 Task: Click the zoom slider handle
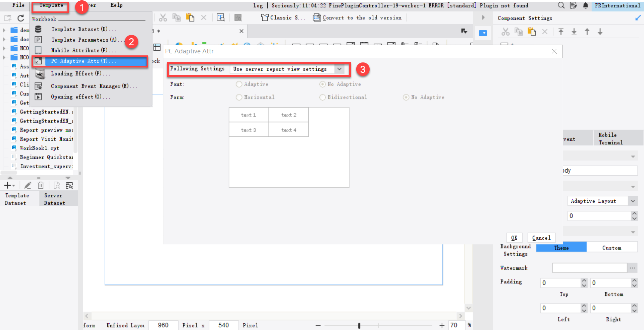359,325
